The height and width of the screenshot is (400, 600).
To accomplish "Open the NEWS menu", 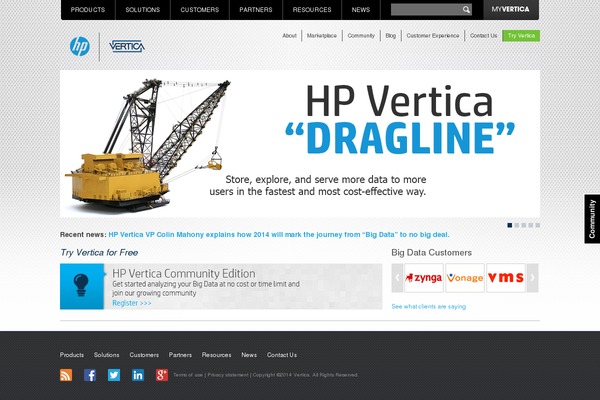I will pyautogui.click(x=361, y=10).
